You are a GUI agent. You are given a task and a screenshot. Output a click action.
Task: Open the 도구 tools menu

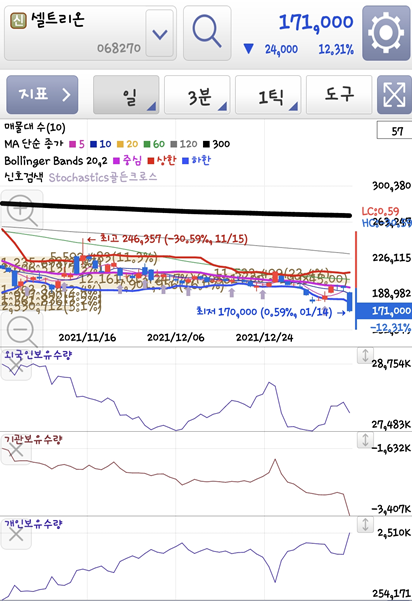pos(339,95)
